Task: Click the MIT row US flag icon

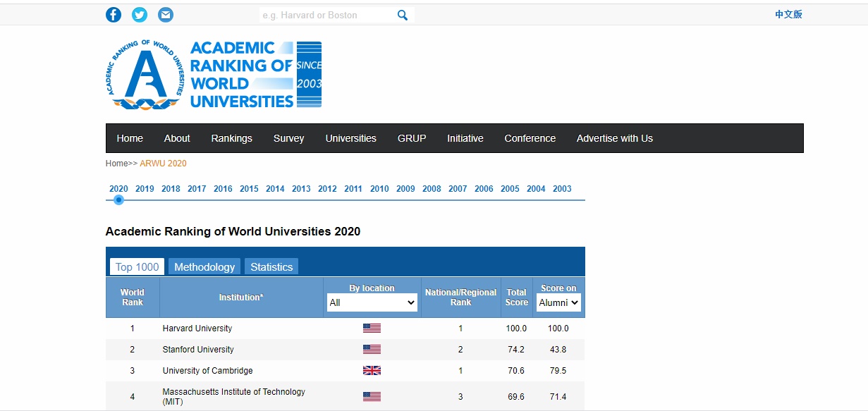Action: [372, 397]
